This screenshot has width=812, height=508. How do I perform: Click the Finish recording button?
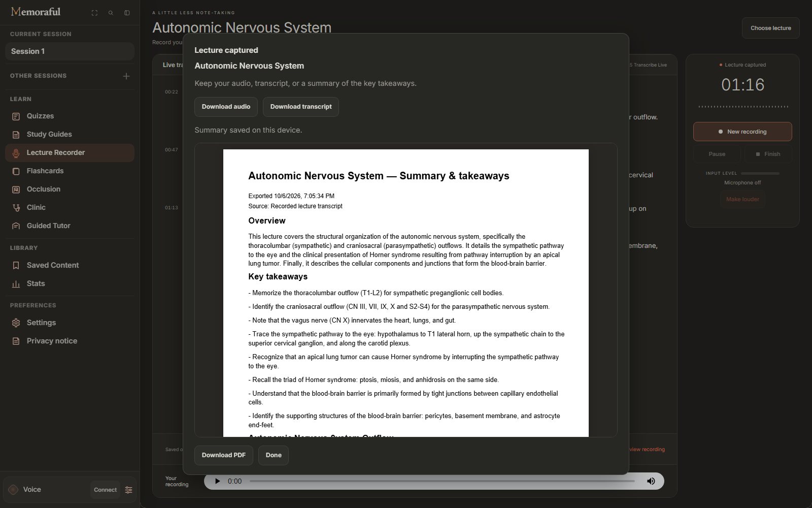click(x=768, y=154)
